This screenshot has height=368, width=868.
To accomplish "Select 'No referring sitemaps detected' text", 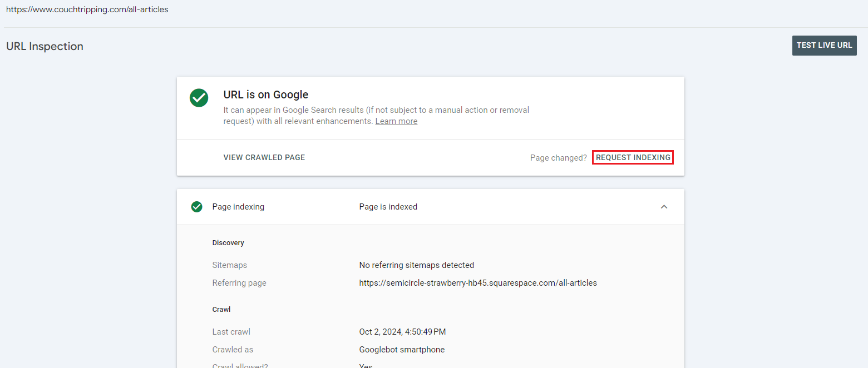I will (x=417, y=265).
